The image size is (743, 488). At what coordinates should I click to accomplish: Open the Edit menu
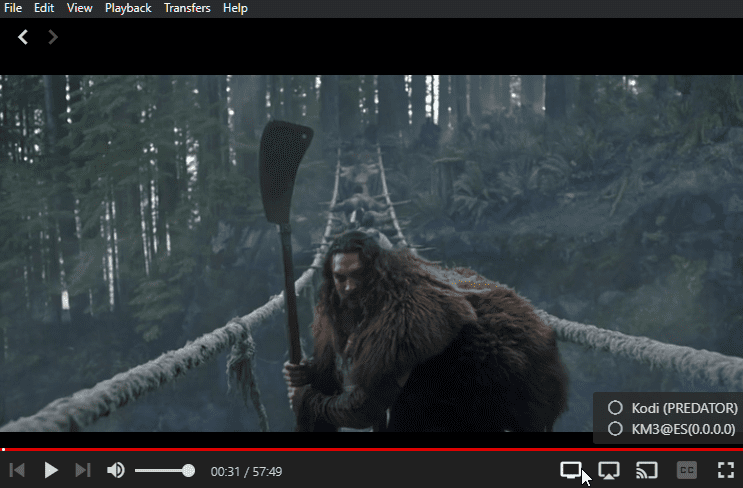click(x=44, y=8)
